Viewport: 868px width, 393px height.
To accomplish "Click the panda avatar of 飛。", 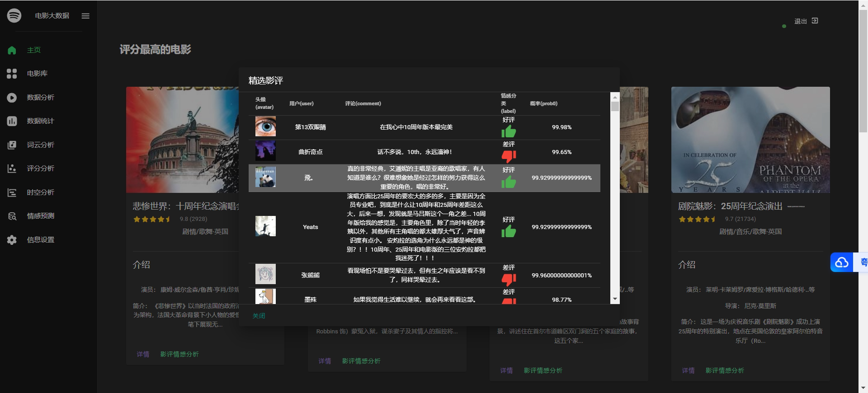I will pyautogui.click(x=265, y=177).
